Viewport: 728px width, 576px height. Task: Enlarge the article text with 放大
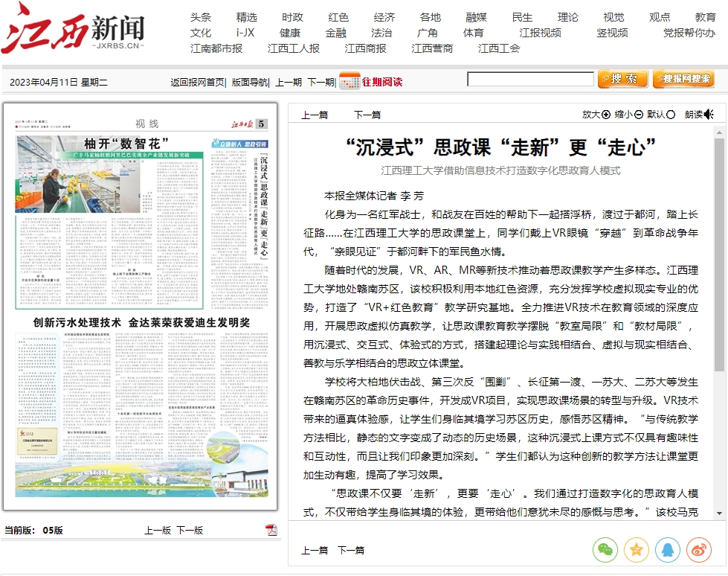click(596, 115)
